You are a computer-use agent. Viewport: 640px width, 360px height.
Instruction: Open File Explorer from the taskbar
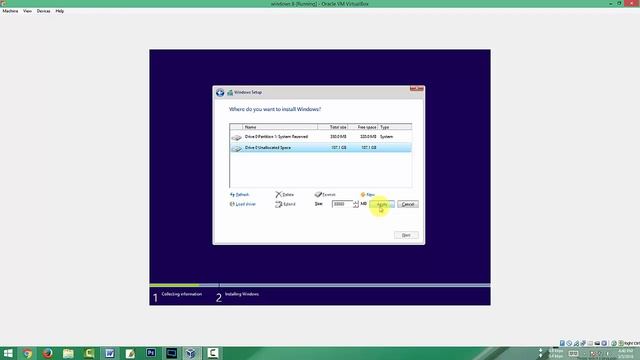(68, 353)
